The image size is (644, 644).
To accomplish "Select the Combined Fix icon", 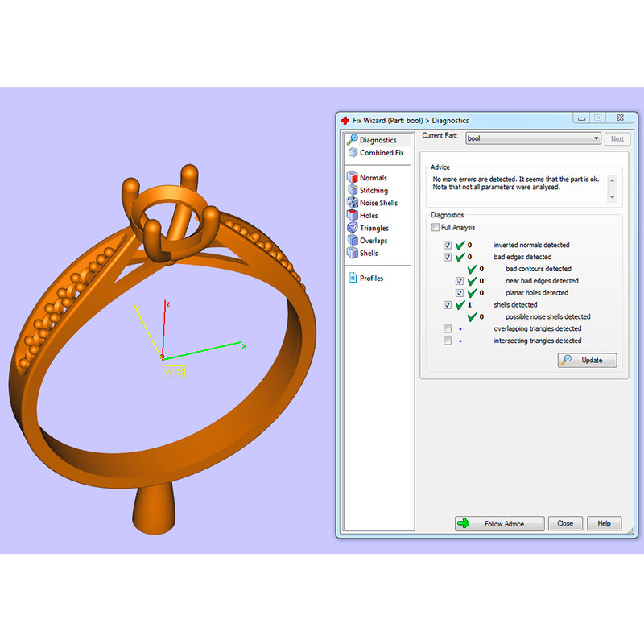I will point(353,152).
